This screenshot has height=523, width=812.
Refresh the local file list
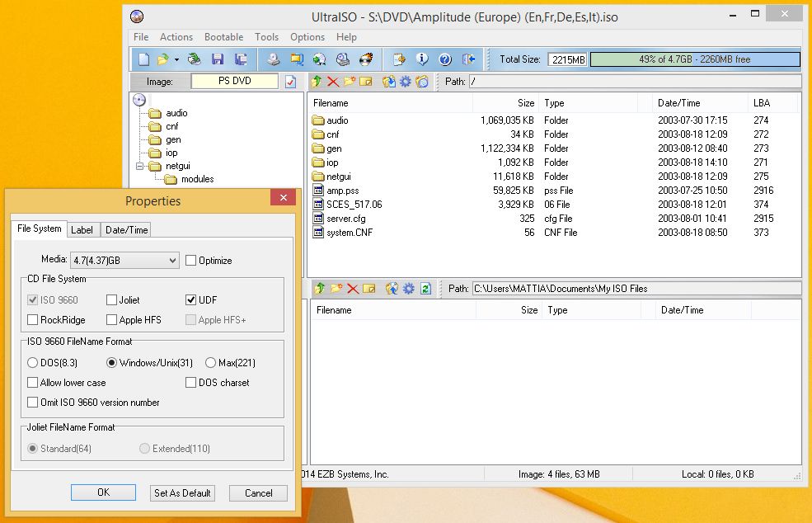click(425, 288)
